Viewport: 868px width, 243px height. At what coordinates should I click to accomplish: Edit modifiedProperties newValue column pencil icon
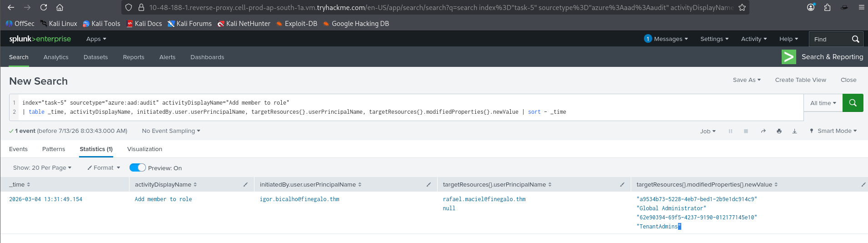(863, 184)
